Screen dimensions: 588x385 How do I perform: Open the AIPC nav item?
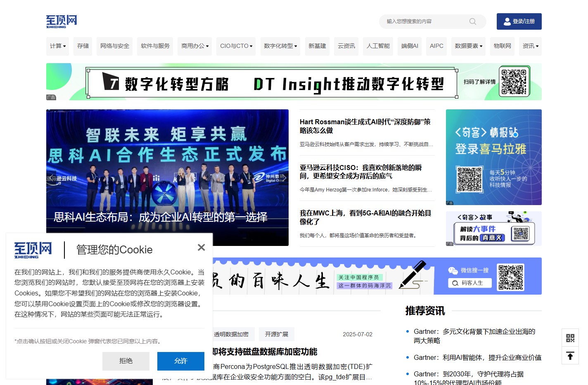click(436, 46)
